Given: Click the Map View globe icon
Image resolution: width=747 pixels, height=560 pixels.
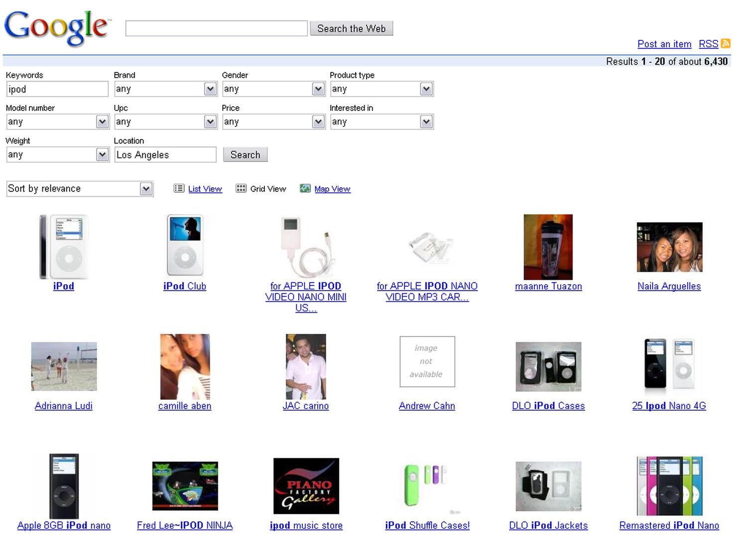Looking at the screenshot, I should [x=305, y=188].
